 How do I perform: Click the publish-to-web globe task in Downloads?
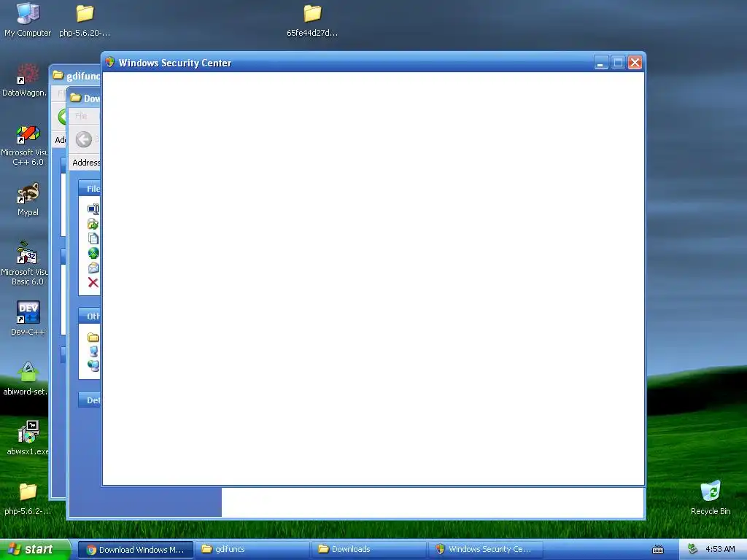(x=93, y=253)
